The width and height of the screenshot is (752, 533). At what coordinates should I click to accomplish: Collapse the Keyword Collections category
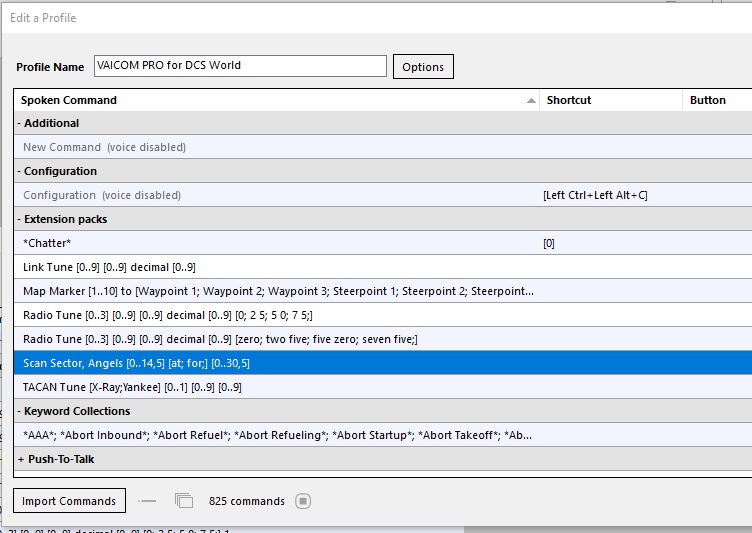coord(20,411)
